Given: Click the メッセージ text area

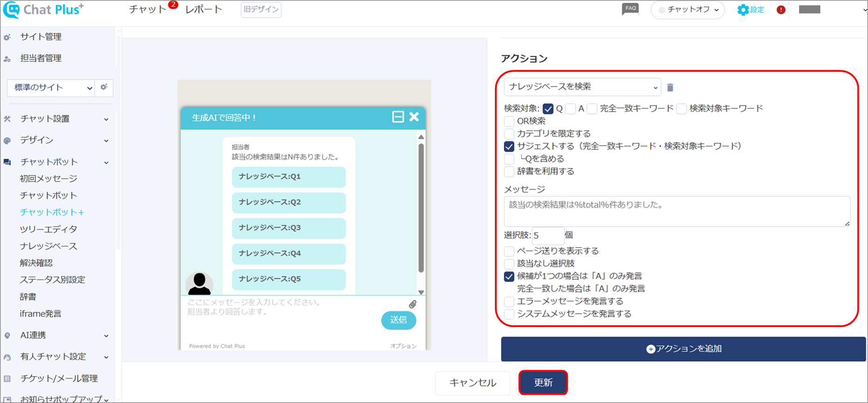Looking at the screenshot, I should (677, 212).
